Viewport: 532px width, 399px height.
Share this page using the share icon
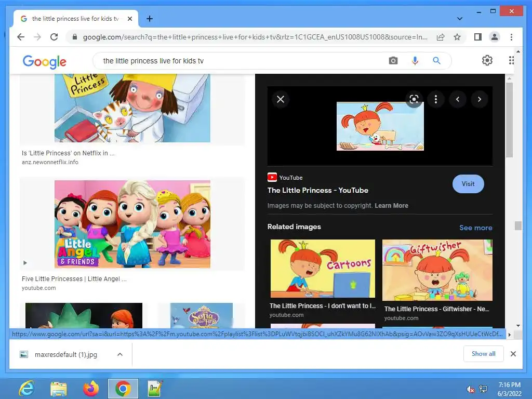tap(441, 37)
